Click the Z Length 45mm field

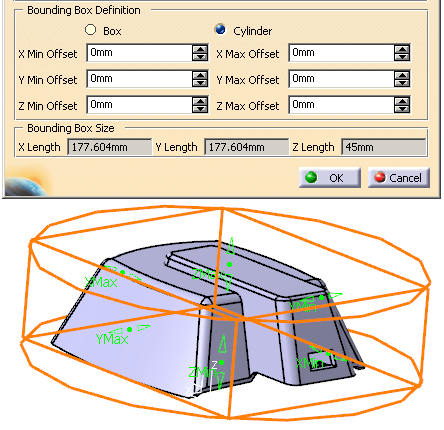[x=384, y=147]
